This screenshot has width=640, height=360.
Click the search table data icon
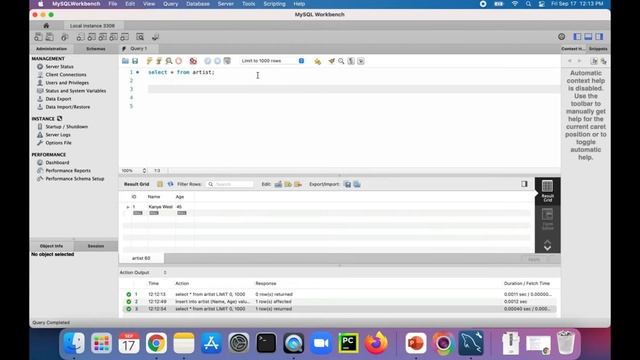click(x=140, y=37)
